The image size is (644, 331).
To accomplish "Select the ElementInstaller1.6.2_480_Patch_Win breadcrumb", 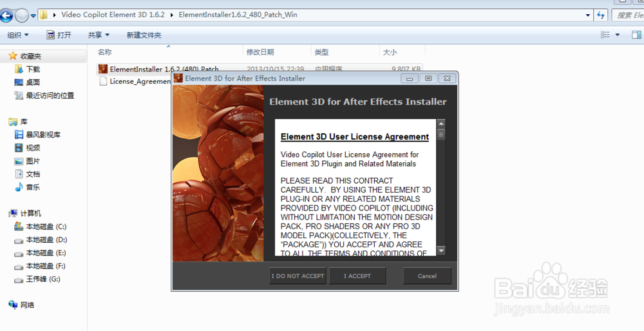I will click(x=238, y=15).
